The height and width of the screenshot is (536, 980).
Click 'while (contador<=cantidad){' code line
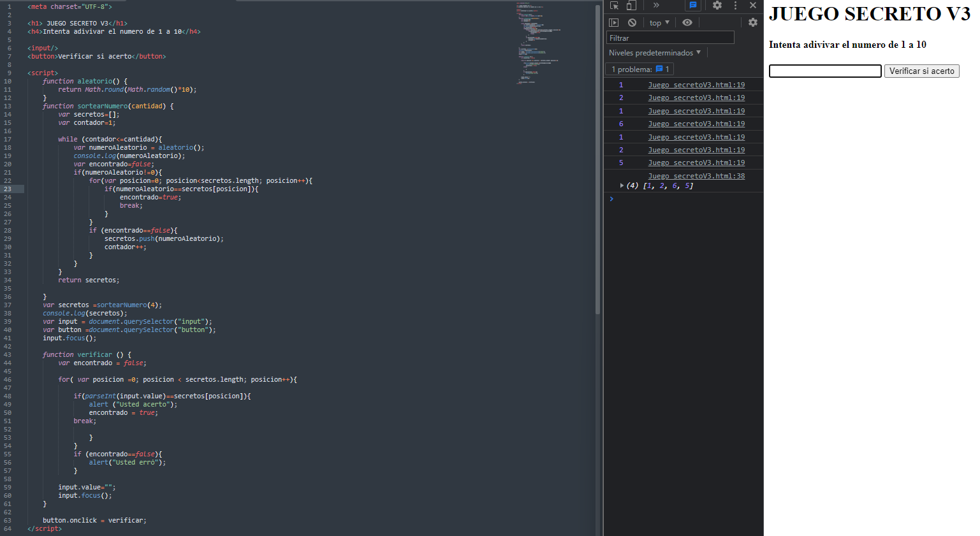pyautogui.click(x=110, y=139)
